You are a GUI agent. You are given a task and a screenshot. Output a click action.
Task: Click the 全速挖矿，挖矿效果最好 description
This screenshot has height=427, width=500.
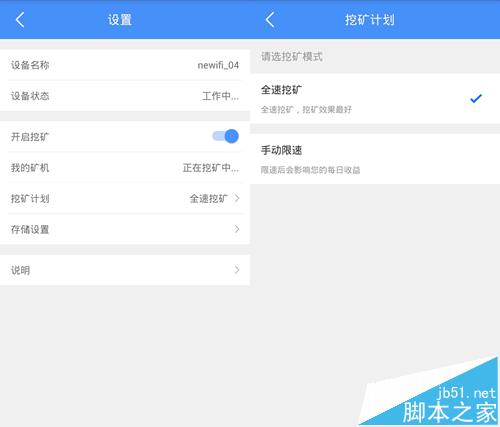[x=306, y=109]
